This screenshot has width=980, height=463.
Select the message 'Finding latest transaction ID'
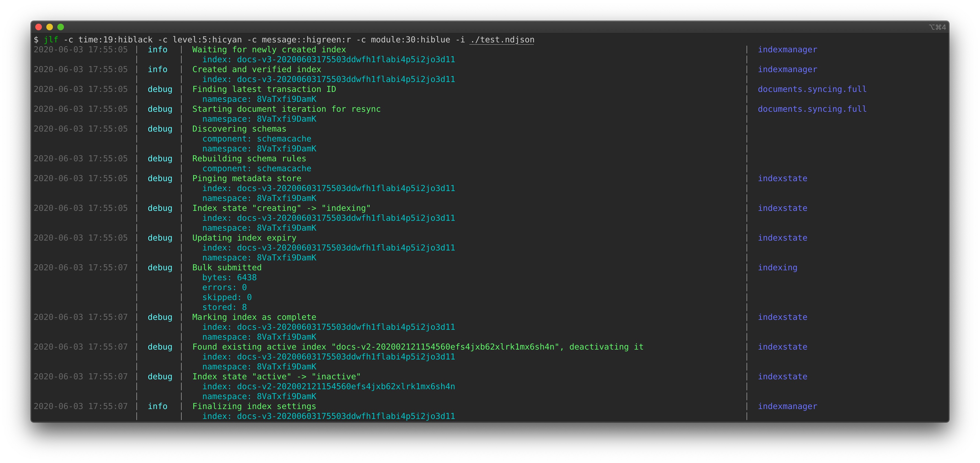point(264,89)
